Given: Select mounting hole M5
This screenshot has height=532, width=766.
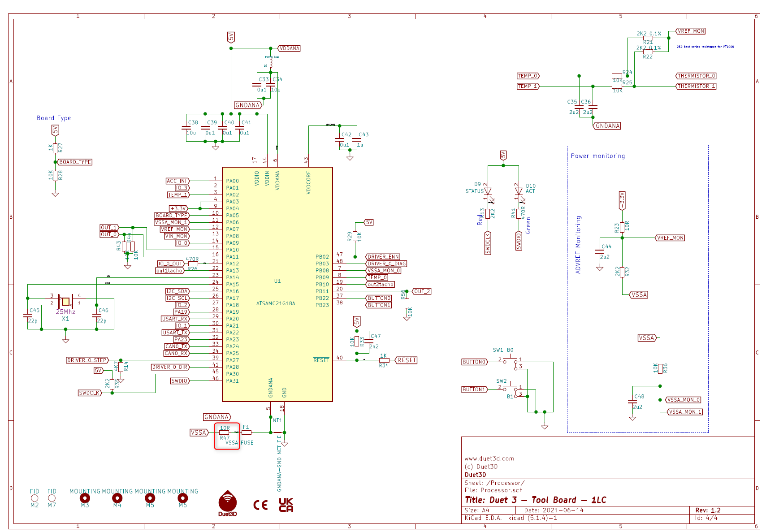Looking at the screenshot, I should [x=150, y=498].
